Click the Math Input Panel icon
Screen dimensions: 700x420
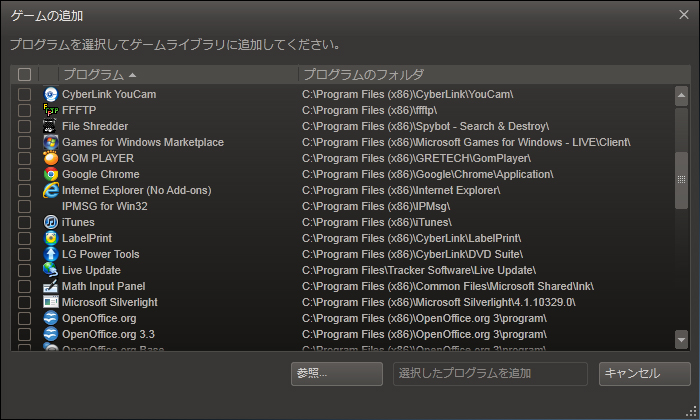click(x=50, y=287)
